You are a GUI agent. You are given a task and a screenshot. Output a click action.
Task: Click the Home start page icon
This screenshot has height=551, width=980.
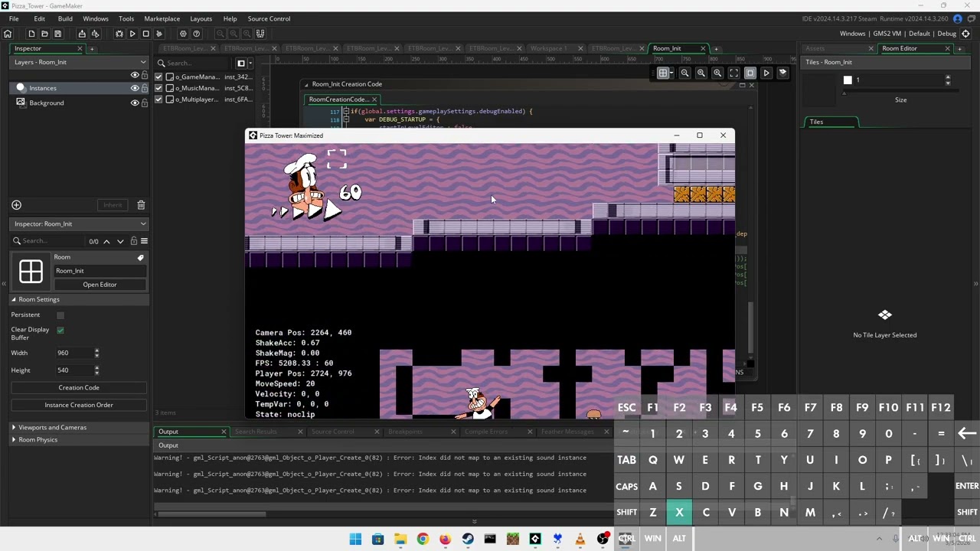pos(8,34)
